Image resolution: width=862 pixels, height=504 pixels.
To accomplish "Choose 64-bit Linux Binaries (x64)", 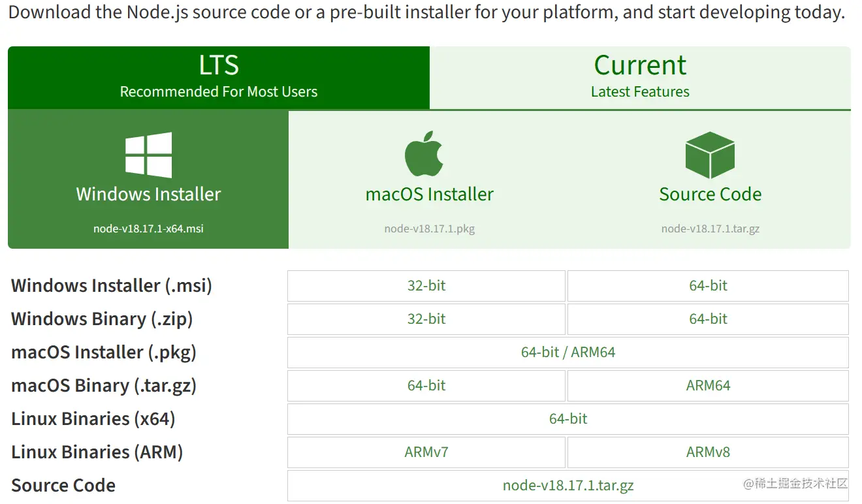I will (x=568, y=419).
